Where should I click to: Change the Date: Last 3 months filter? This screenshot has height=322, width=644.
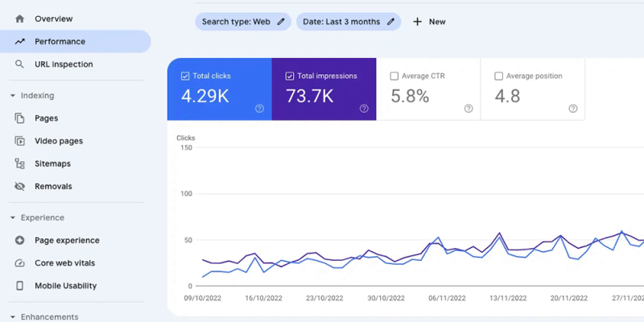pyautogui.click(x=348, y=22)
